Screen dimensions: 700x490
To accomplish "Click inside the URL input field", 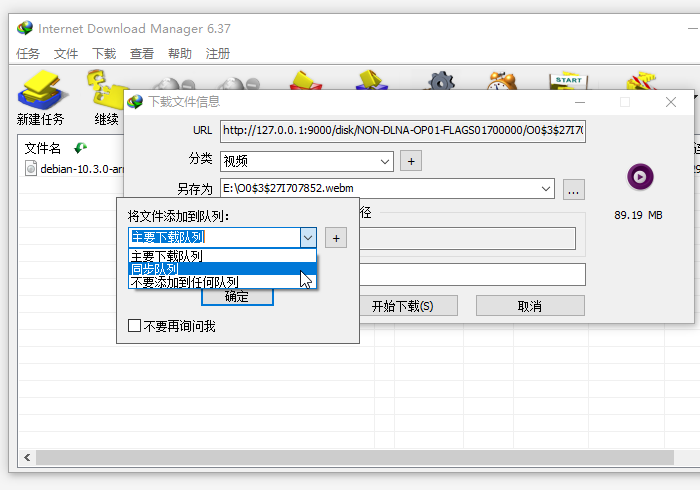I will 403,131.
